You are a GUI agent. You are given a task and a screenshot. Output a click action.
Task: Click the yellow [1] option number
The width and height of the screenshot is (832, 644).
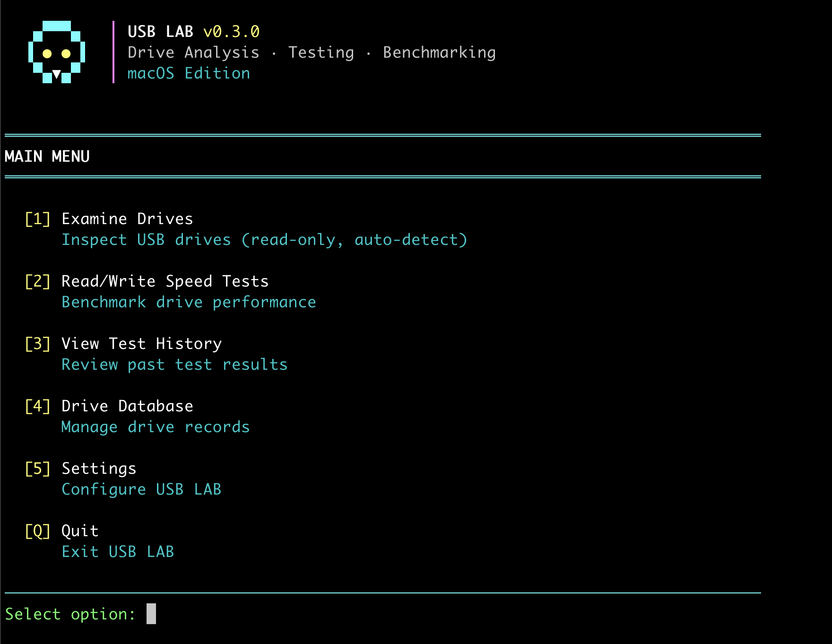coord(37,218)
